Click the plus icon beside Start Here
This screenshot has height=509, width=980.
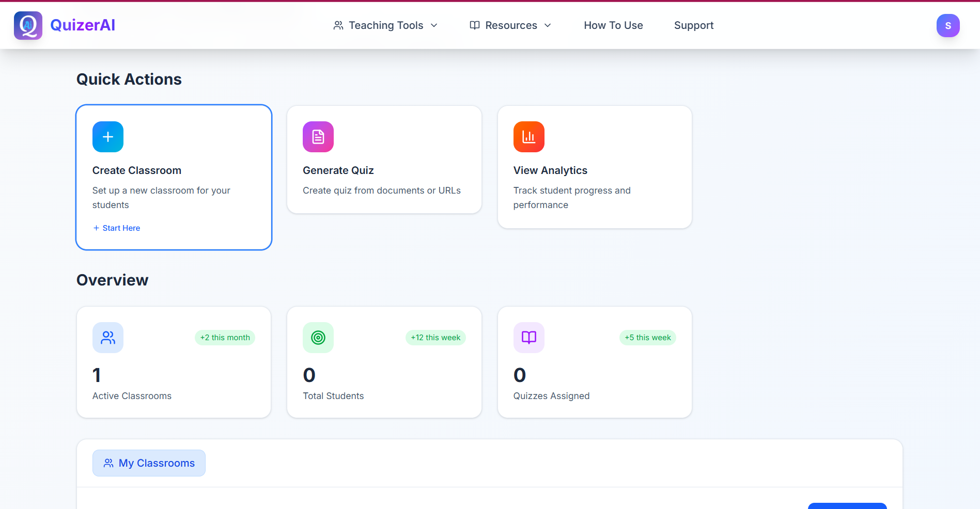[x=96, y=228]
